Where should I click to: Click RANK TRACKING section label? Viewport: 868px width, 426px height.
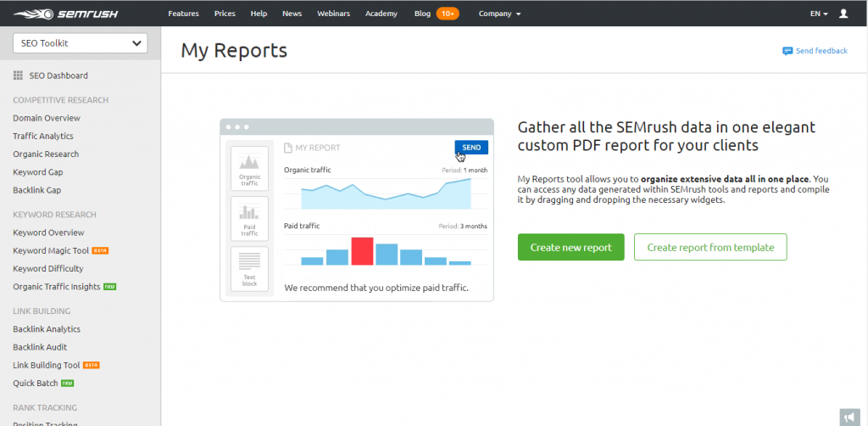(45, 407)
